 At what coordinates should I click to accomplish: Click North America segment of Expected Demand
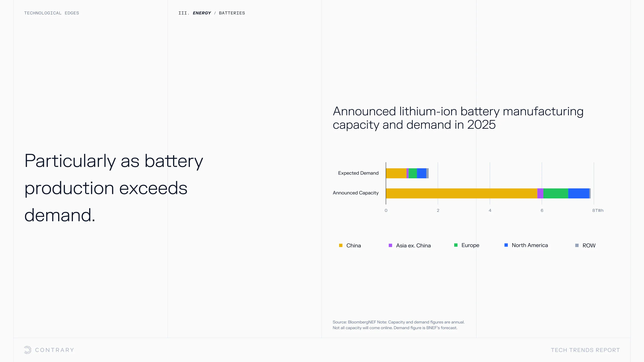pos(422,173)
